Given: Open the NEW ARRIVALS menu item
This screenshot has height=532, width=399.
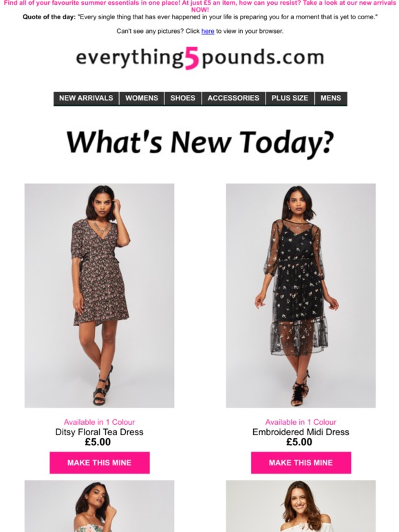Looking at the screenshot, I should coord(86,98).
